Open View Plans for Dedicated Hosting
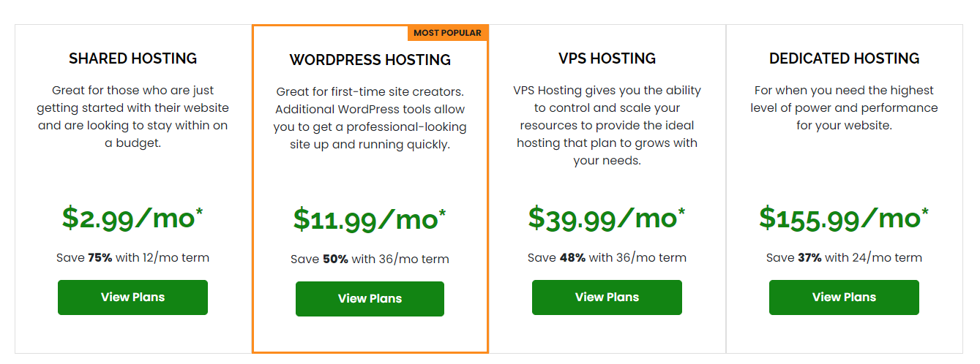Image resolution: width=980 pixels, height=364 pixels. click(844, 297)
